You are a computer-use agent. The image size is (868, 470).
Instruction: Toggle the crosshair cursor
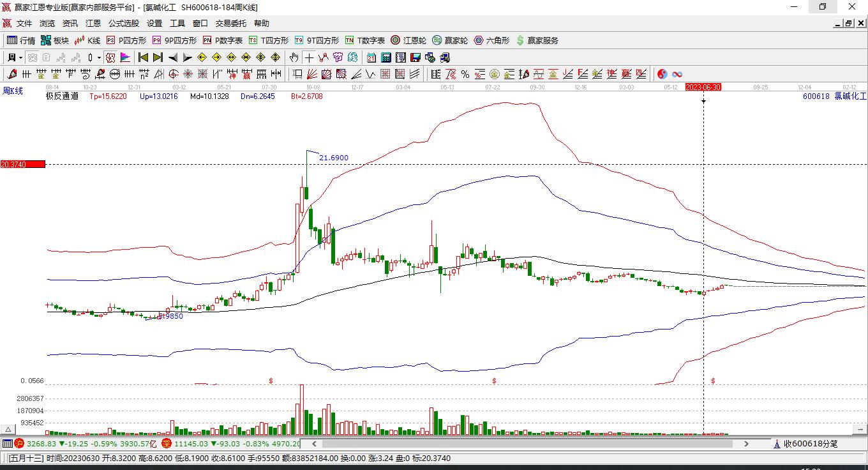(x=309, y=57)
